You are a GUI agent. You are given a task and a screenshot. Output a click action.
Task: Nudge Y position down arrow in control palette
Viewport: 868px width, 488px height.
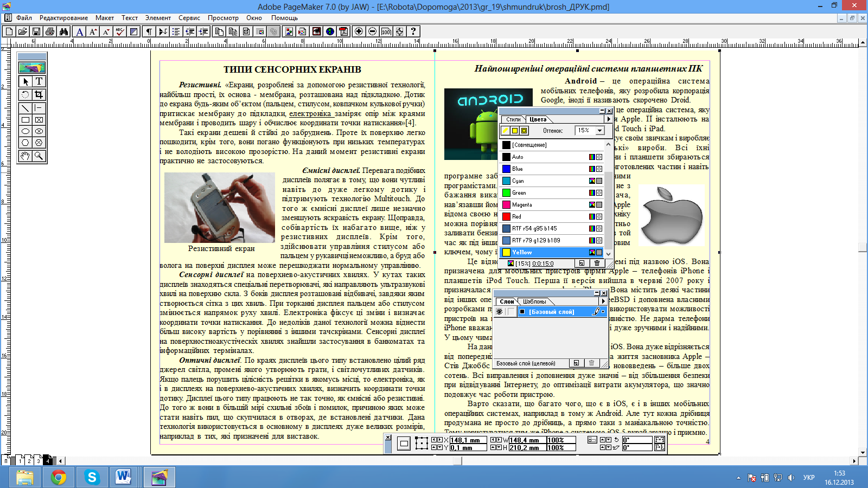pyautogui.click(x=440, y=448)
